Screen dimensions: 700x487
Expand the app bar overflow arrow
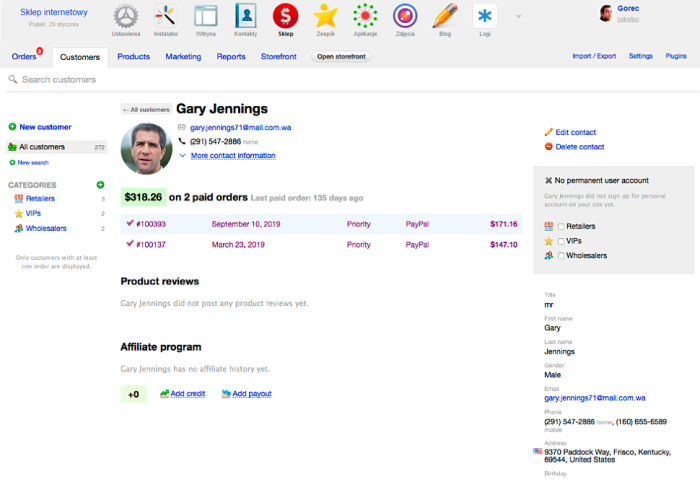[x=517, y=16]
